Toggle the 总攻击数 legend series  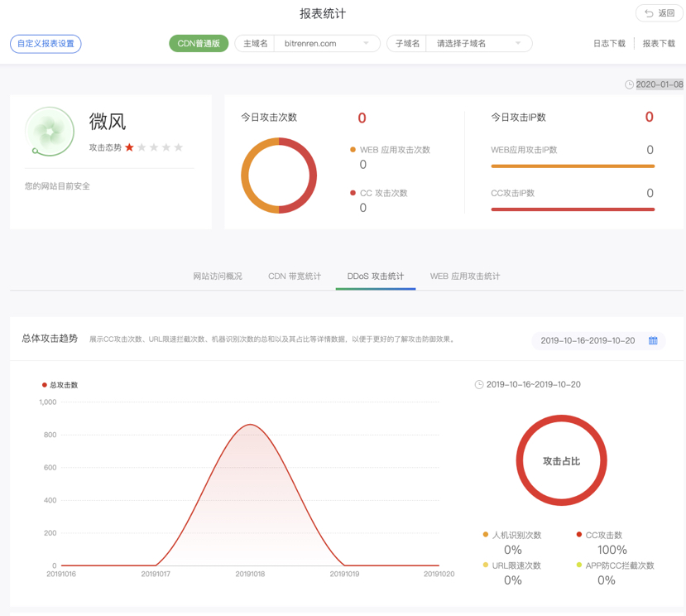pos(60,385)
